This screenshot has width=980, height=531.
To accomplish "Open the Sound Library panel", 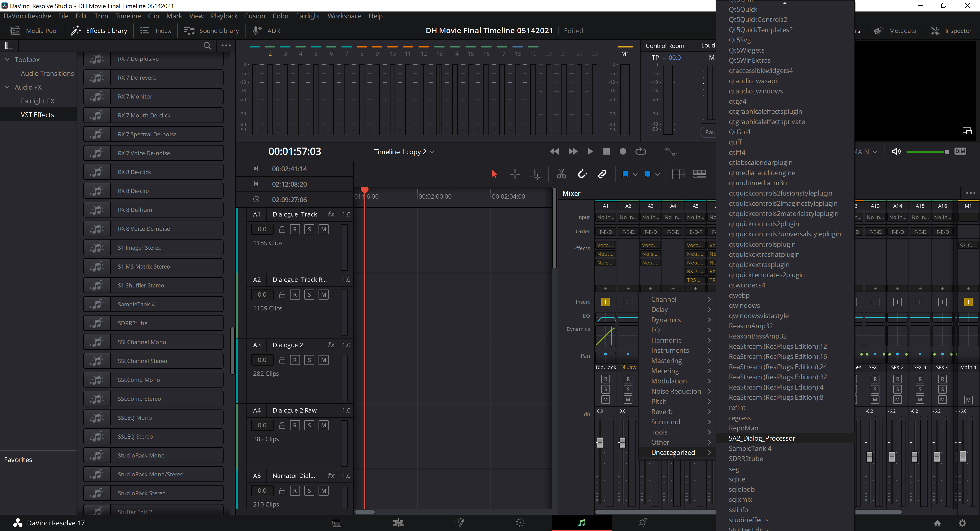I will point(211,31).
